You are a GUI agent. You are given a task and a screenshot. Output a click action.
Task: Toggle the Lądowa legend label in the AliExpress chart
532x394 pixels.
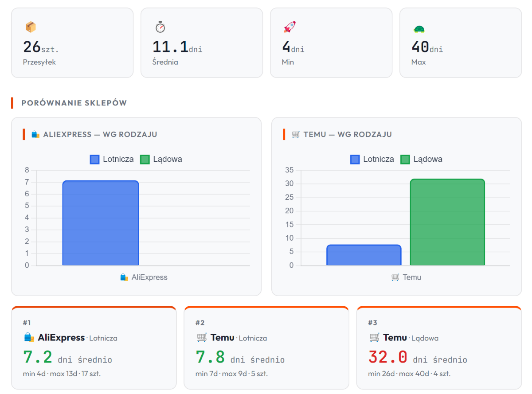click(x=168, y=159)
